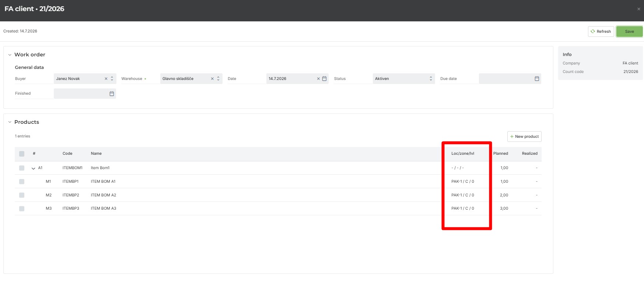Viewport: 644px width, 304px height.
Task: Click the Refresh button
Action: (x=601, y=32)
